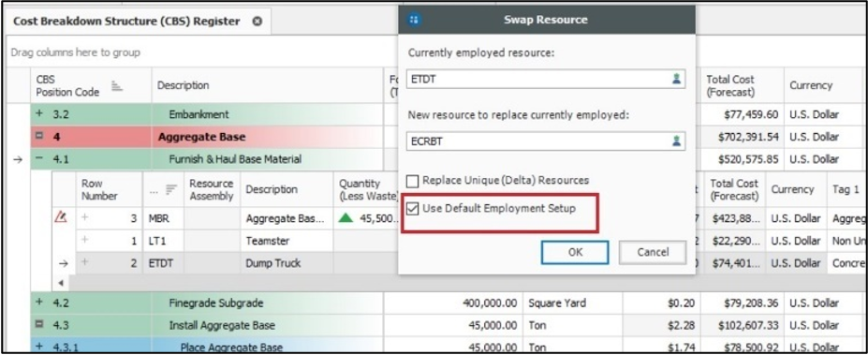
Task: Click the $2.28 unit cost cell
Action: [662, 325]
